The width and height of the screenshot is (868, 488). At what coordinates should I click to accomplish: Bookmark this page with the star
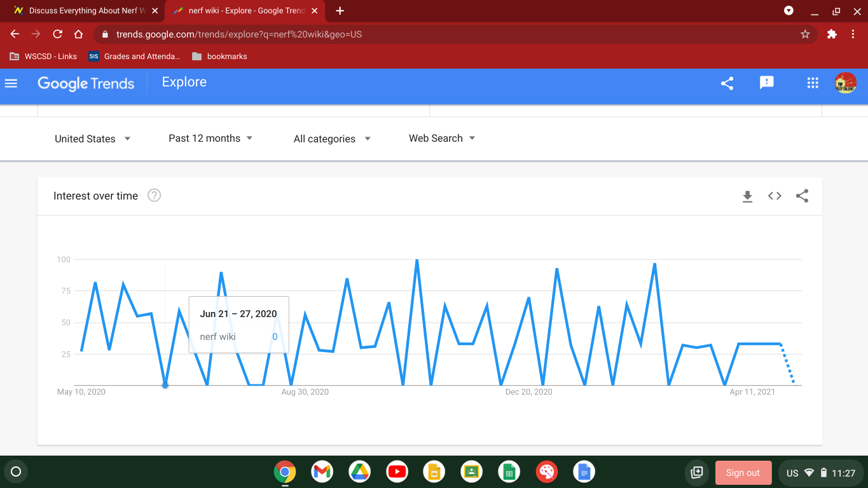coord(805,34)
